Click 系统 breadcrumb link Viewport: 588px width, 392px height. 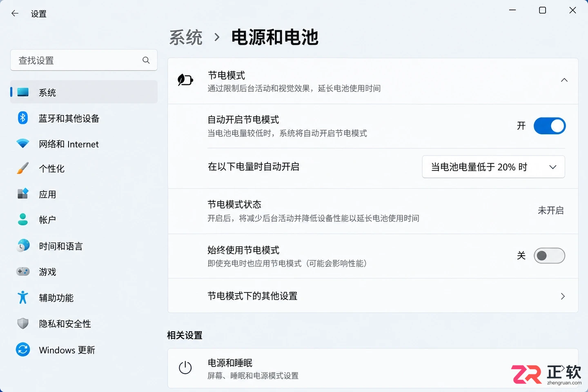coord(186,38)
